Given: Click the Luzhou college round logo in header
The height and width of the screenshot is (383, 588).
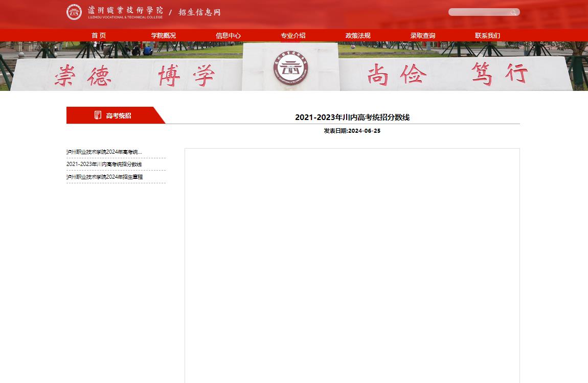Looking at the screenshot, I should pos(74,12).
